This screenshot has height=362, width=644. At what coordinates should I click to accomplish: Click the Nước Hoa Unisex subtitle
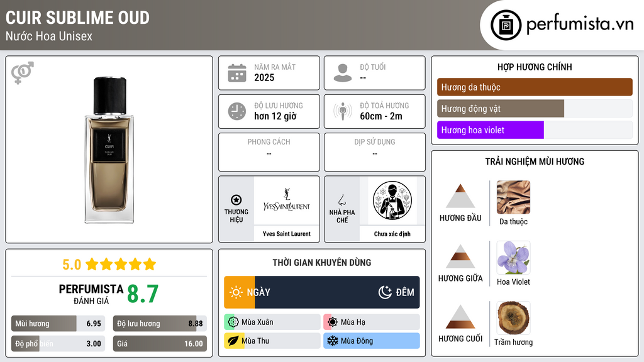49,36
